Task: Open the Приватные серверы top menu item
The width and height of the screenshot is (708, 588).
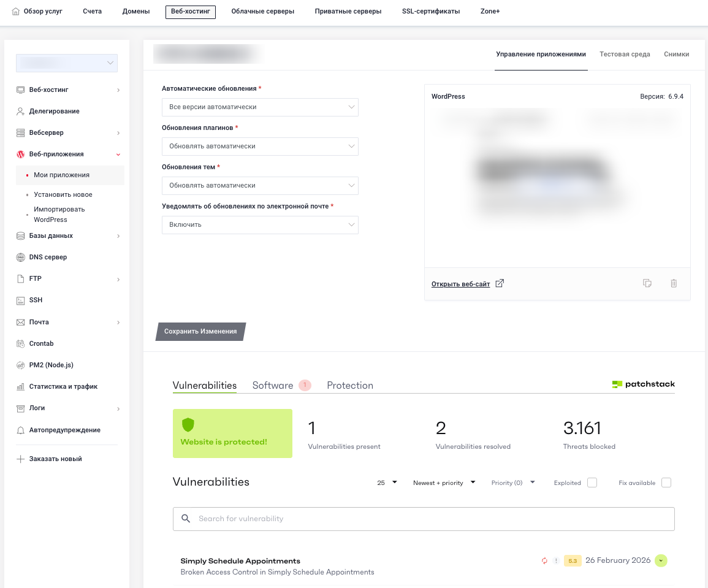Action: [348, 11]
